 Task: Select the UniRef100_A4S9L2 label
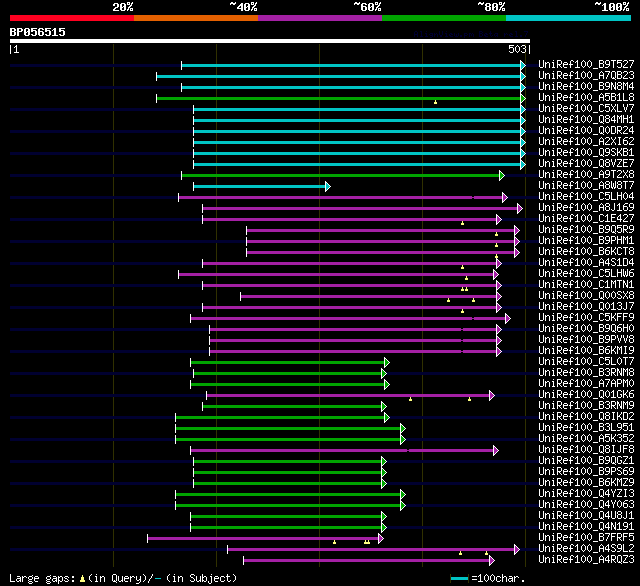click(x=586, y=549)
